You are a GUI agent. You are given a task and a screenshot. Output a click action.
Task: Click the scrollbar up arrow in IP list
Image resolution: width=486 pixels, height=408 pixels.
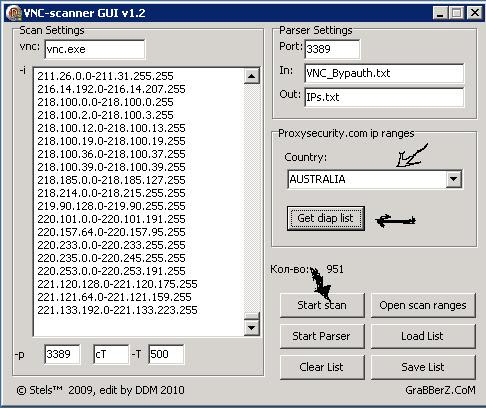(252, 76)
